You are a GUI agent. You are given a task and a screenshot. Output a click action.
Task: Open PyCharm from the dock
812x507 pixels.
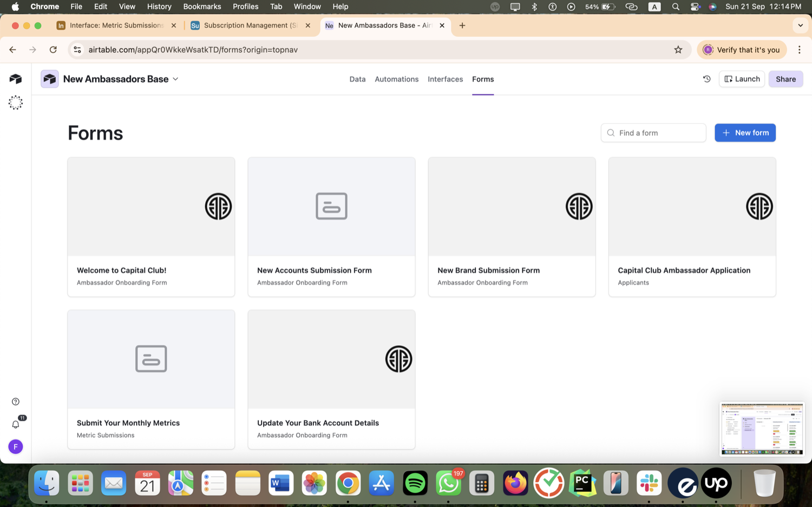(x=582, y=483)
